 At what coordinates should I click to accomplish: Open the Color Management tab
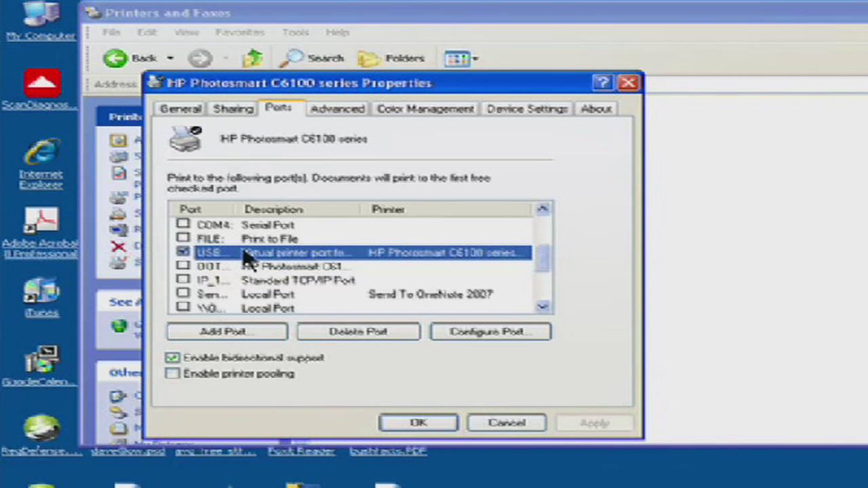pyautogui.click(x=425, y=108)
